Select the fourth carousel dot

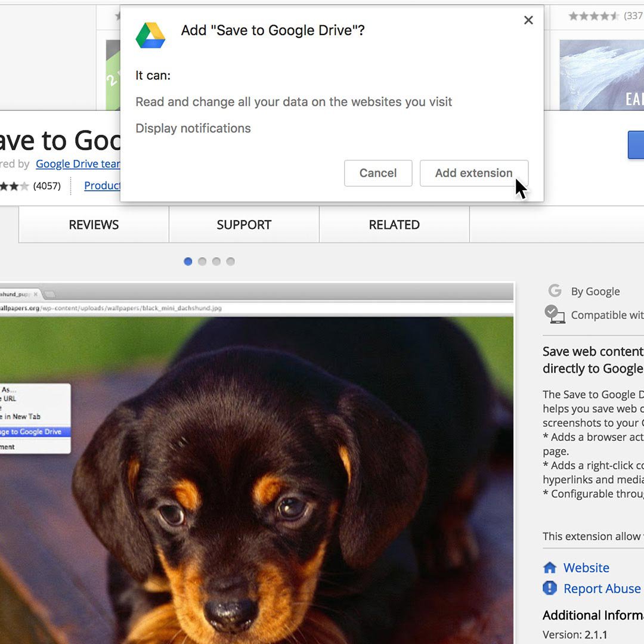tap(230, 262)
